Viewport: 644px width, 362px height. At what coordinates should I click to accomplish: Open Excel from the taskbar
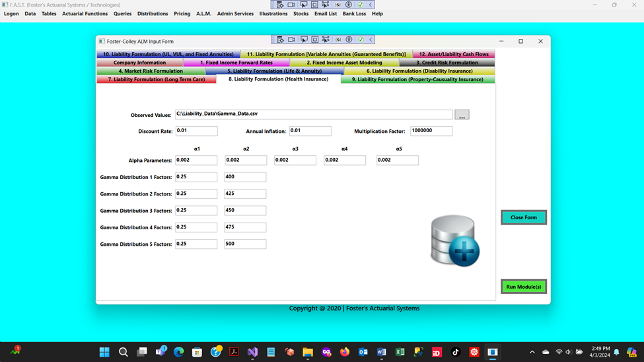(400, 352)
